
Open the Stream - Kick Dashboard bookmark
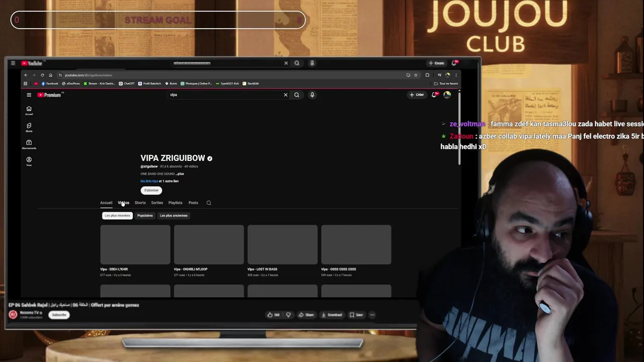(100, 83)
